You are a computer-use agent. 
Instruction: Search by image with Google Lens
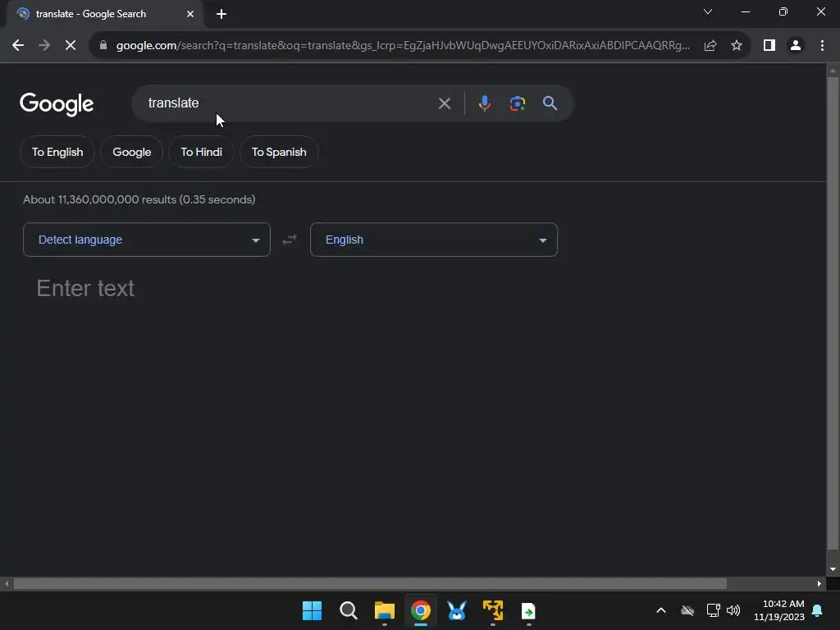[x=517, y=103]
